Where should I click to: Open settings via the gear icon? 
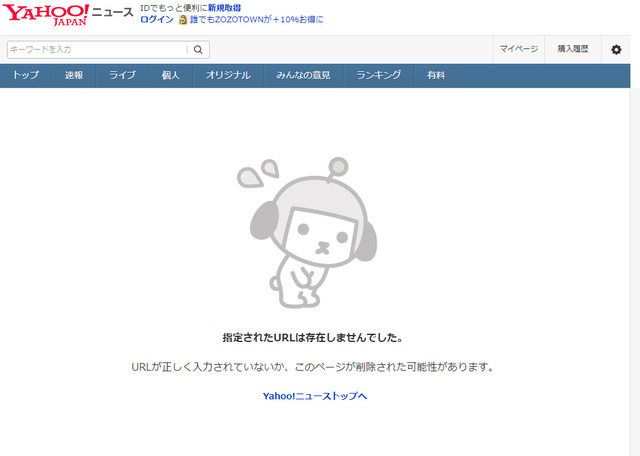click(x=616, y=50)
